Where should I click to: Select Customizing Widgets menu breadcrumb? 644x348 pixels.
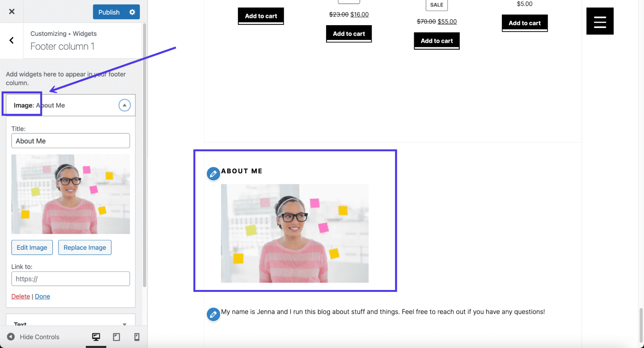click(63, 33)
